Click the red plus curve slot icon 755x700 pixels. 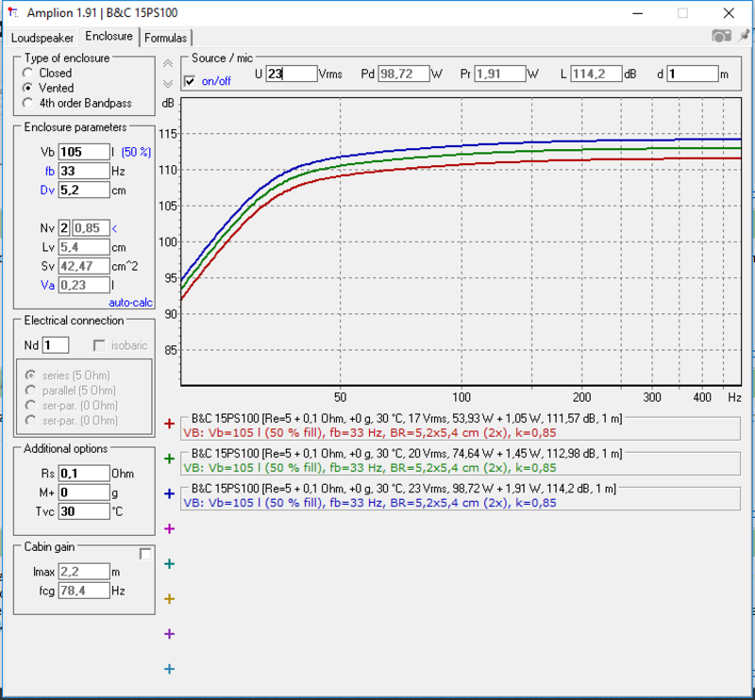point(169,424)
